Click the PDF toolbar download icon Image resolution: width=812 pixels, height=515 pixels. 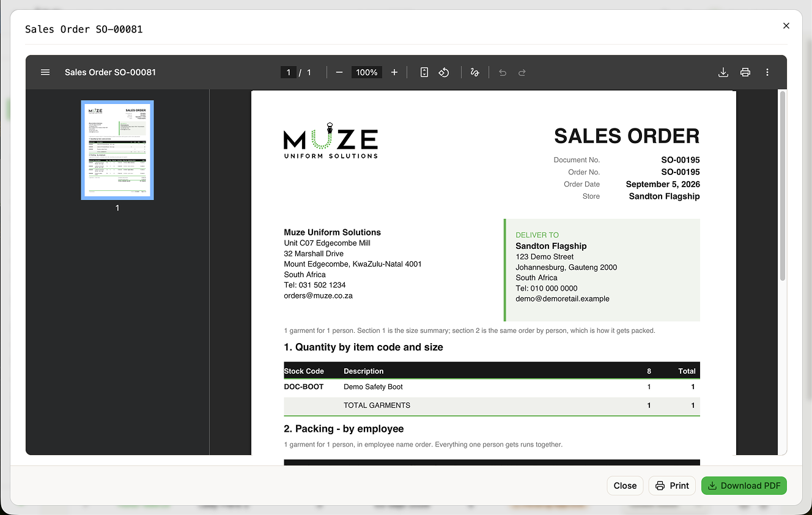coord(723,72)
